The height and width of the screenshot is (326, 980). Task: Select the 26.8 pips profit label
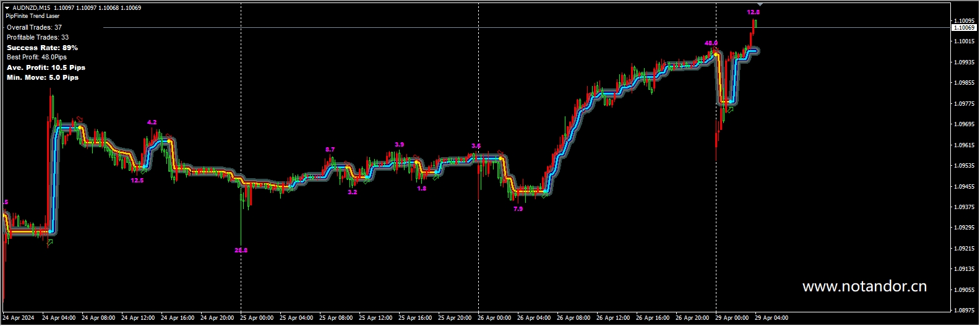tap(241, 251)
